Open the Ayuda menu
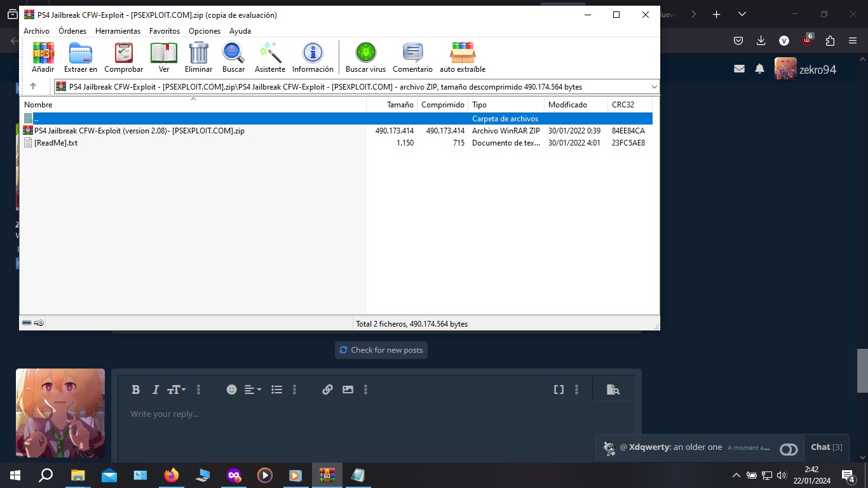 pyautogui.click(x=240, y=30)
